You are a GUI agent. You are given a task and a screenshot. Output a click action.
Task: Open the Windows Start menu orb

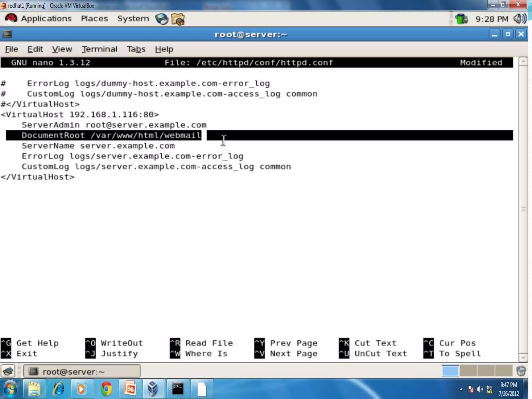click(x=10, y=389)
